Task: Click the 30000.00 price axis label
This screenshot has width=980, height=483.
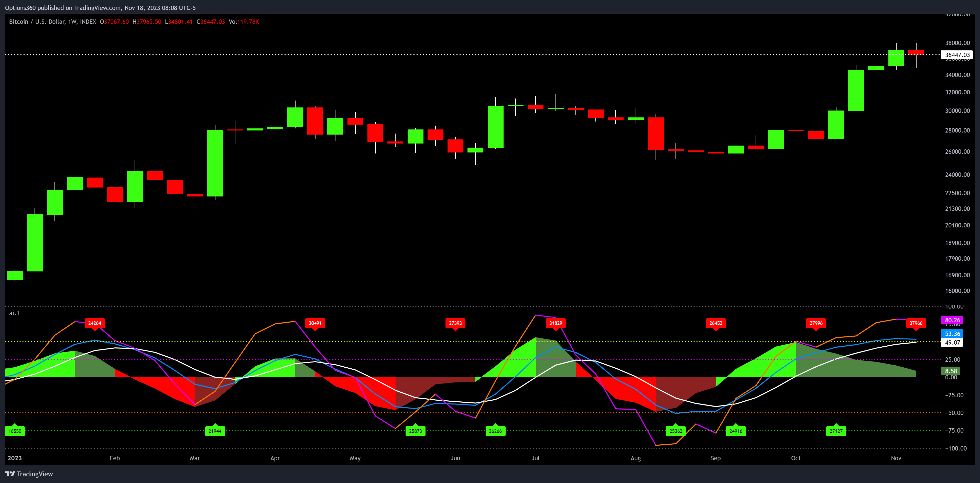Action: [957, 111]
